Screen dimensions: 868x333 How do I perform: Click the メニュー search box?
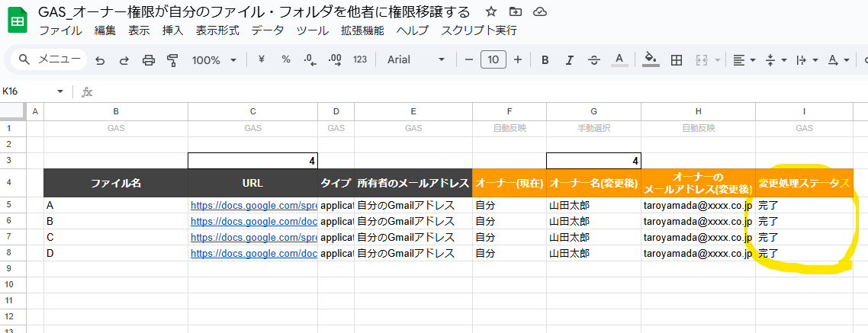(49, 59)
